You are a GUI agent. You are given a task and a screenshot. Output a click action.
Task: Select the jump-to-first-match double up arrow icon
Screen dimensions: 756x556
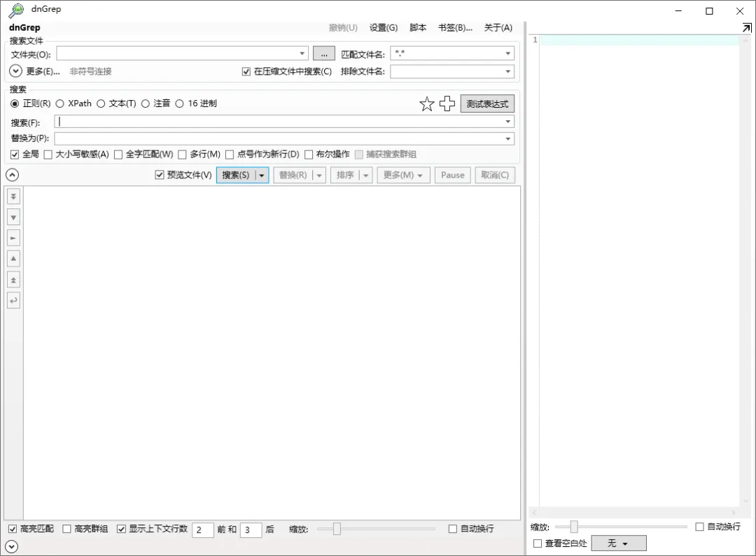click(x=13, y=279)
